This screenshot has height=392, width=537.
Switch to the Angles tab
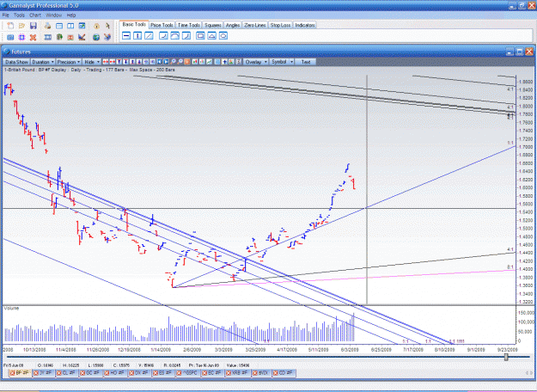click(x=233, y=25)
